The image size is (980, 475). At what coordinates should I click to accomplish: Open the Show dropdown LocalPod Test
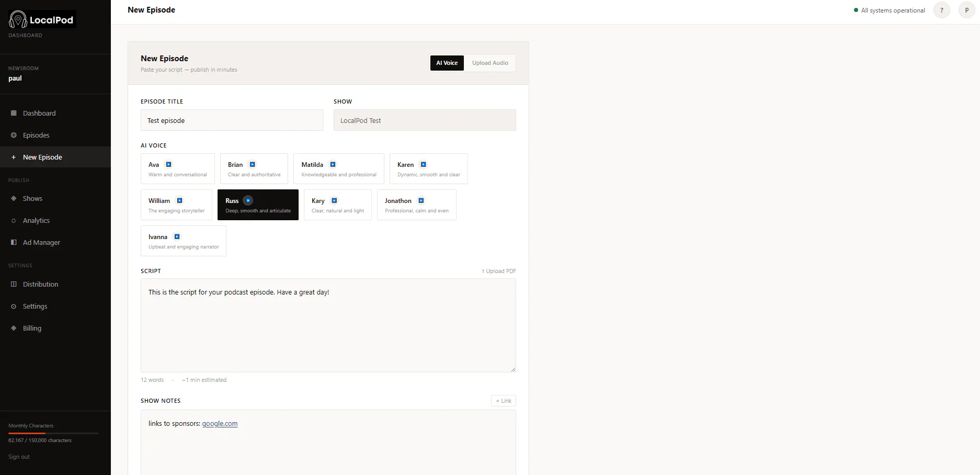click(425, 120)
